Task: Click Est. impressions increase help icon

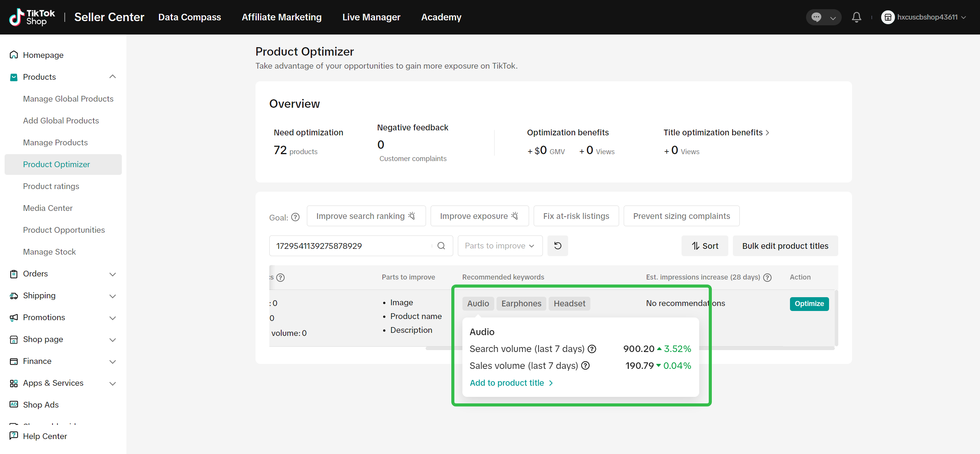Action: [767, 278]
